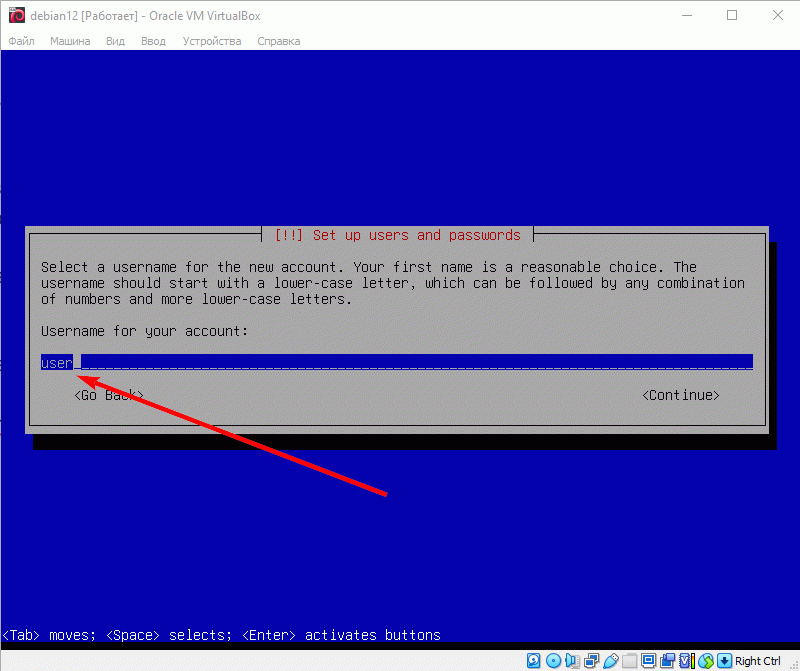Viewport: 800px width, 671px height.
Task: Click the optical disc drive status icon
Action: (554, 661)
